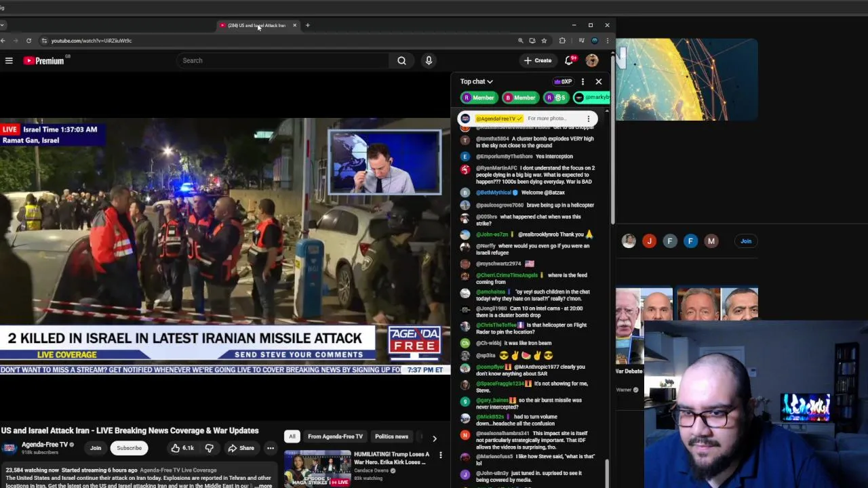This screenshot has width=868, height=488.
Task: Show more filter chips with right arrow
Action: [434, 439]
